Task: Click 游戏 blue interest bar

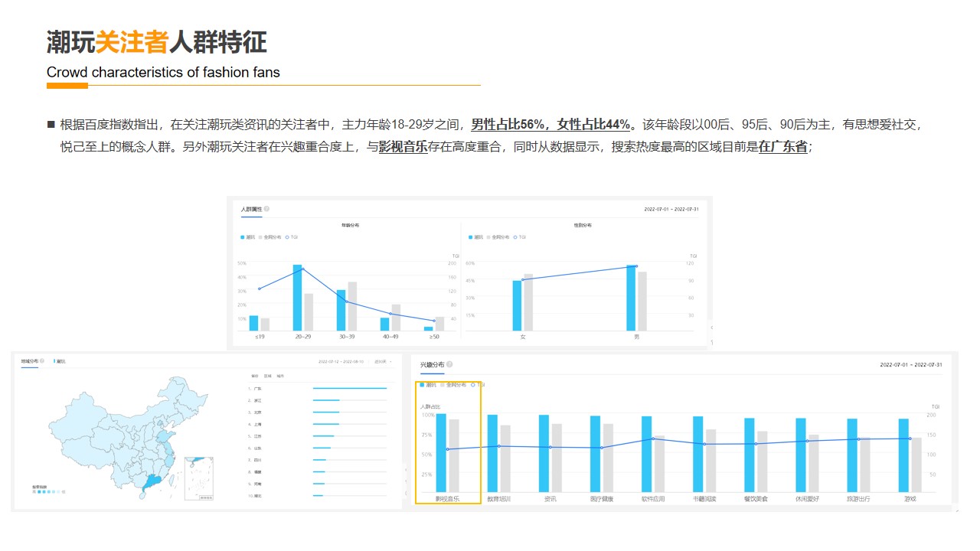Action: coord(903,456)
